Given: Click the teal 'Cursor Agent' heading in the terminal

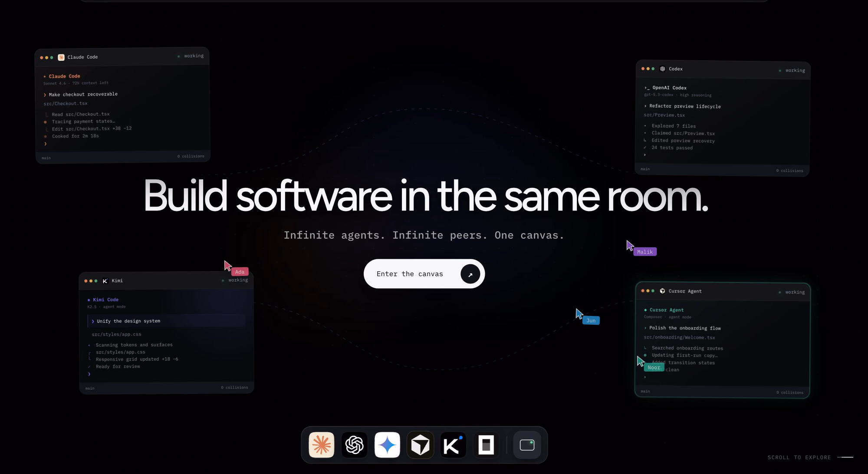Looking at the screenshot, I should (x=666, y=310).
